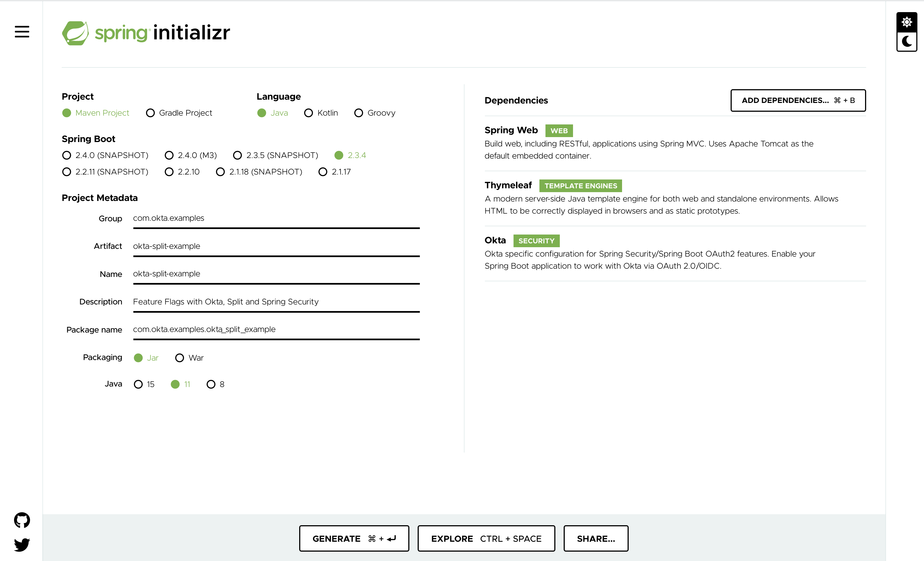Select War packaging option

(180, 358)
